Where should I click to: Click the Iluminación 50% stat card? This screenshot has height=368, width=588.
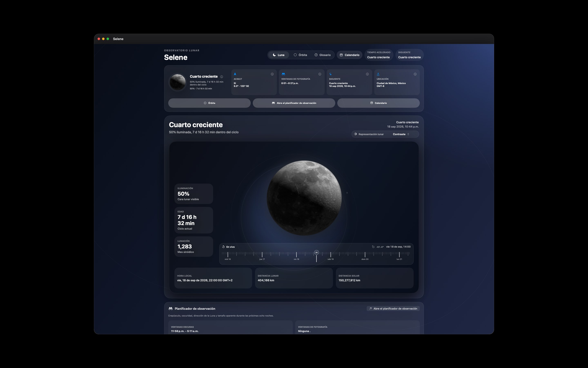[194, 194]
